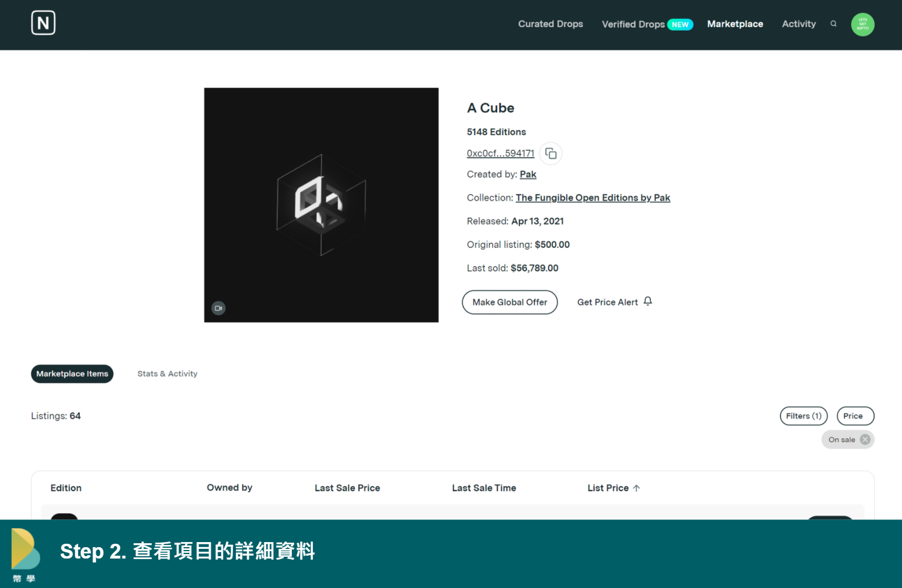Open search via magnifier icon
Screen dimensions: 902x588
833,24
